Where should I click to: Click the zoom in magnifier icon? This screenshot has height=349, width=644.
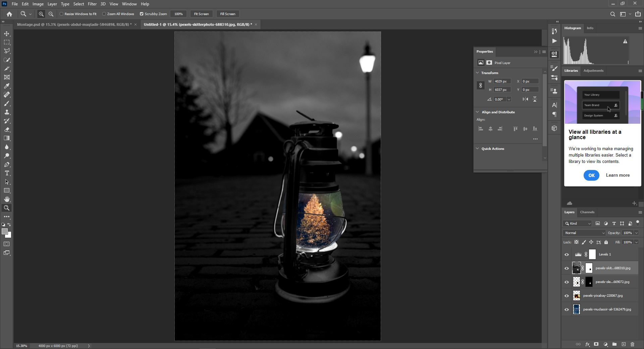[x=41, y=14]
